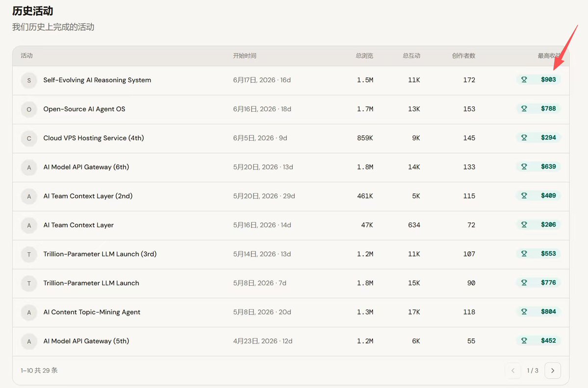Screen dimensions: 588x388
Task: Click the $409 top earnings value
Action: (x=548, y=195)
